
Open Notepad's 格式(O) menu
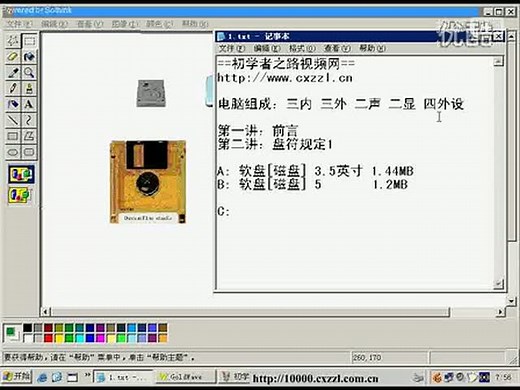[x=302, y=48]
